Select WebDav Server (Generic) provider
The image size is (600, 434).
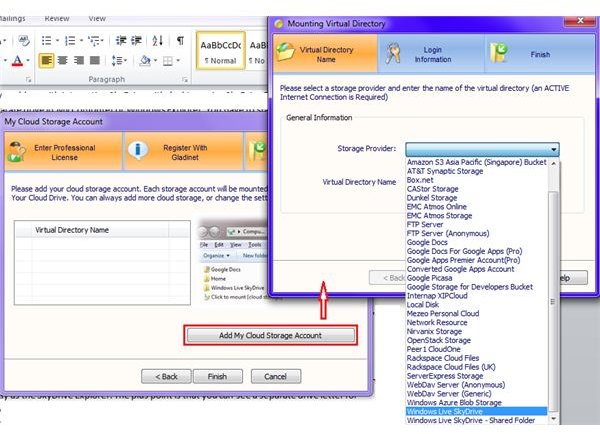pyautogui.click(x=476, y=393)
